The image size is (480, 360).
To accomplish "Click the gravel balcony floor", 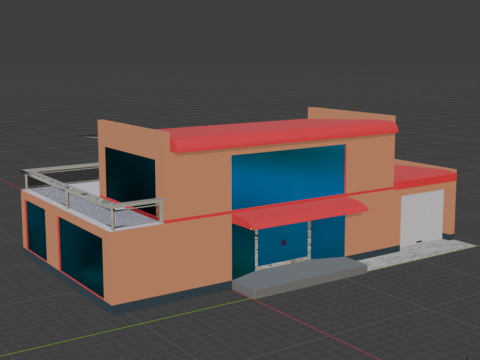I will tap(90, 207).
